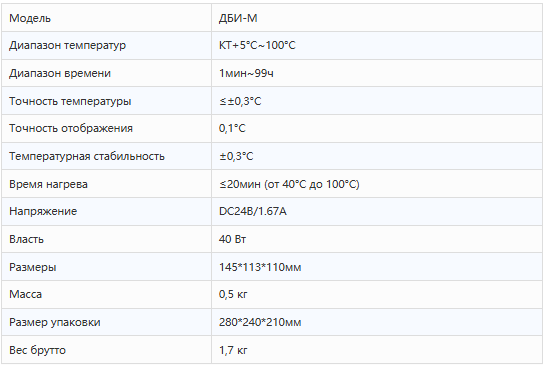Select the '145*113*110мм' dimensions value

[260, 267]
